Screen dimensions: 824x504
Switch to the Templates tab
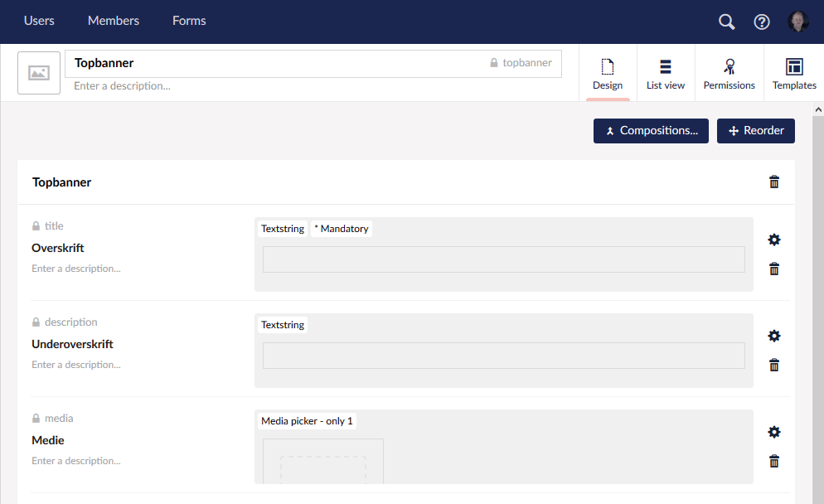(794, 73)
